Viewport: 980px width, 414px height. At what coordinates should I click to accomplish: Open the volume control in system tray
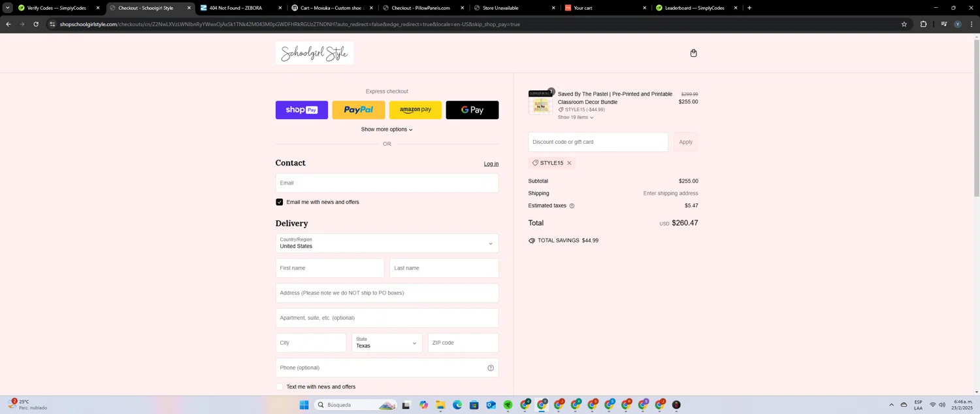click(941, 405)
